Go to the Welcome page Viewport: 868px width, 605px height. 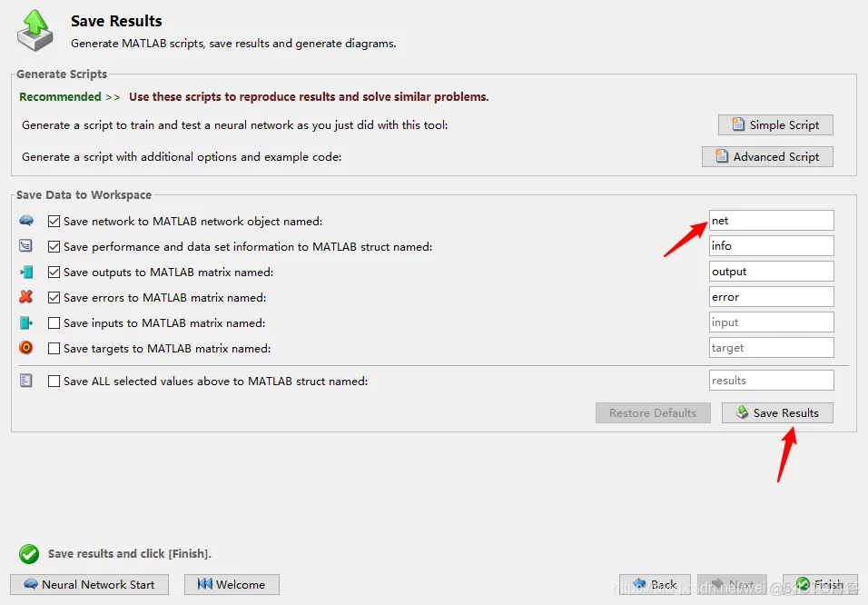click(232, 584)
